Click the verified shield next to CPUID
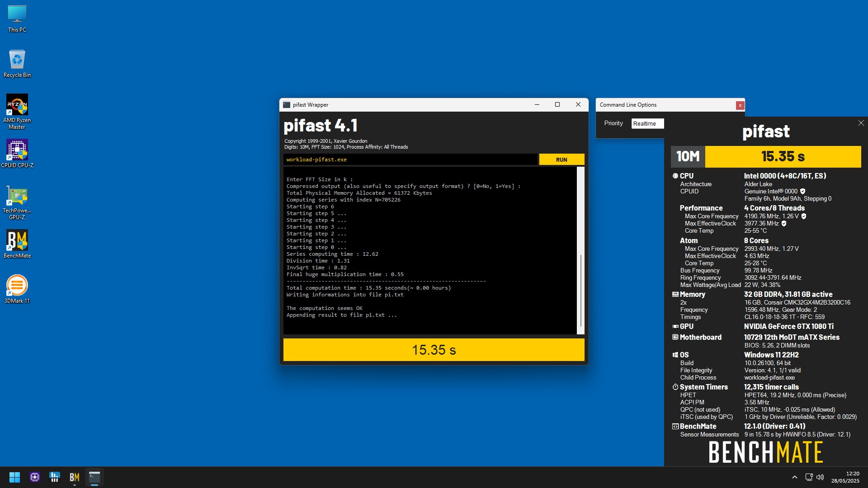Viewport: 868px width, 488px height. tap(802, 191)
